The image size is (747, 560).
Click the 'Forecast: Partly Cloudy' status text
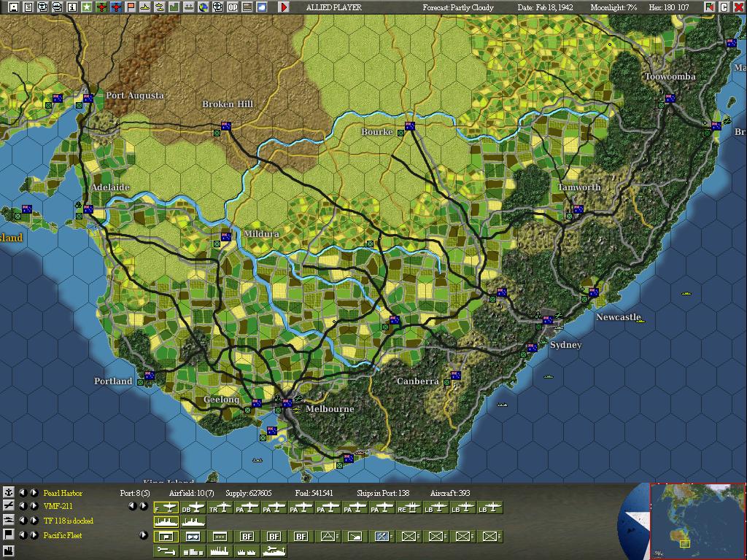(458, 7)
